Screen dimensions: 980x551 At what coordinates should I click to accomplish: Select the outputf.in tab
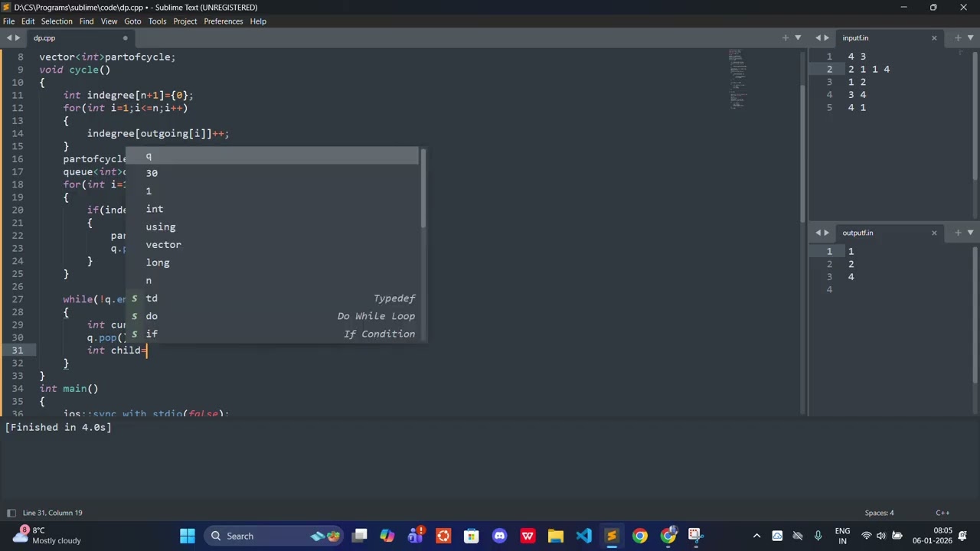(x=889, y=233)
